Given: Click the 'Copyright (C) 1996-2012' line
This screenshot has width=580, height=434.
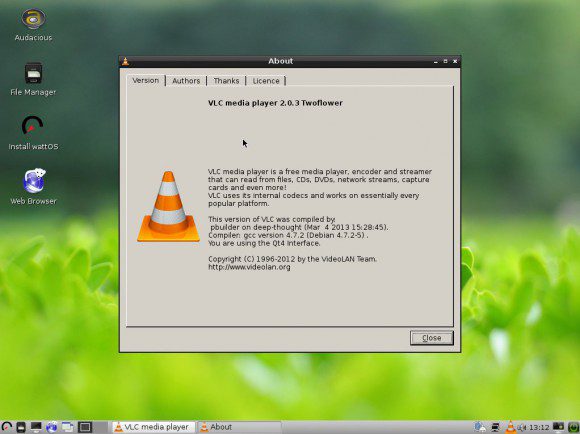Looking at the screenshot, I should point(292,259).
